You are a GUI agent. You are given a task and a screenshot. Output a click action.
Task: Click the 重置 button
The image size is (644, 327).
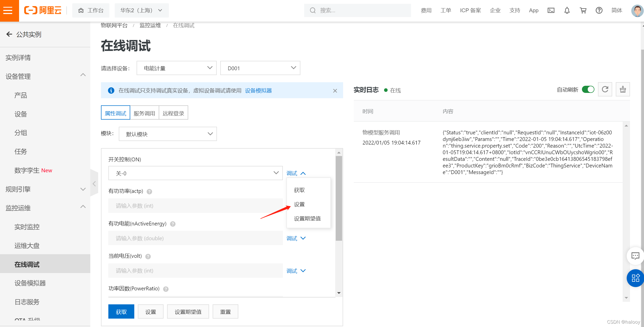(x=225, y=311)
